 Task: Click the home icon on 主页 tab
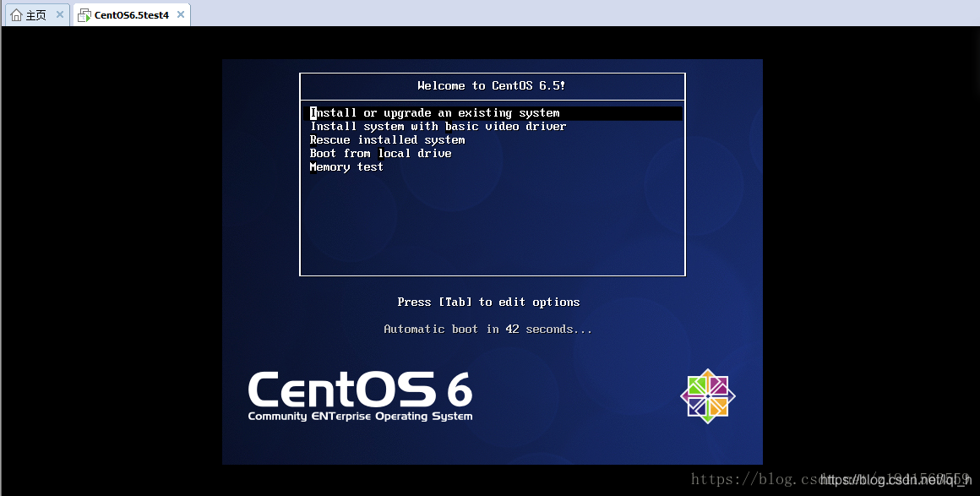click(x=17, y=15)
